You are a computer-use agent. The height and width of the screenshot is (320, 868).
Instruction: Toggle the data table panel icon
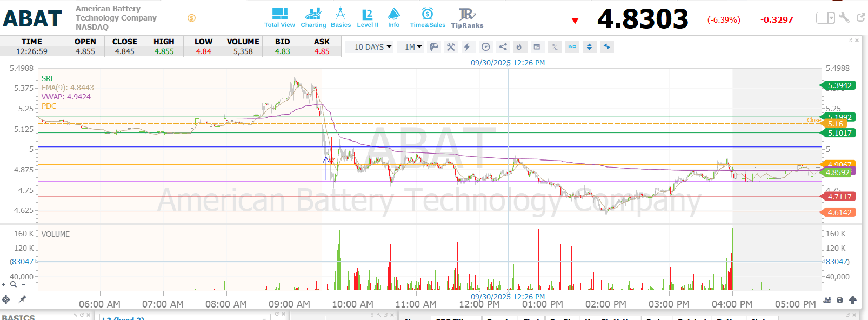point(536,47)
